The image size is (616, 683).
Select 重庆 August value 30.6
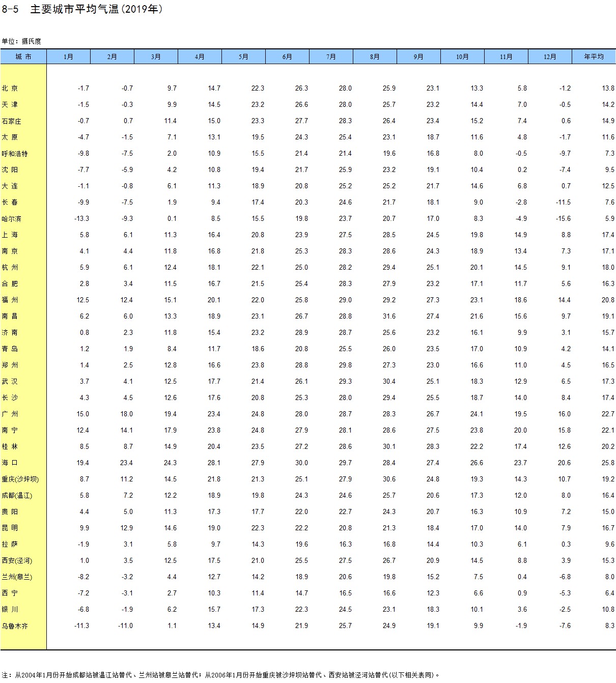pyautogui.click(x=389, y=479)
